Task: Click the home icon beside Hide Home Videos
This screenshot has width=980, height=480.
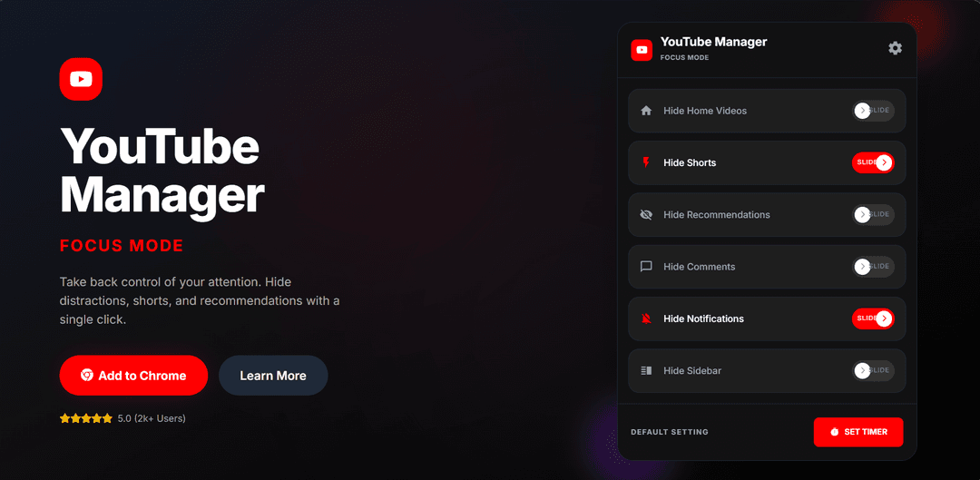Action: [x=646, y=111]
